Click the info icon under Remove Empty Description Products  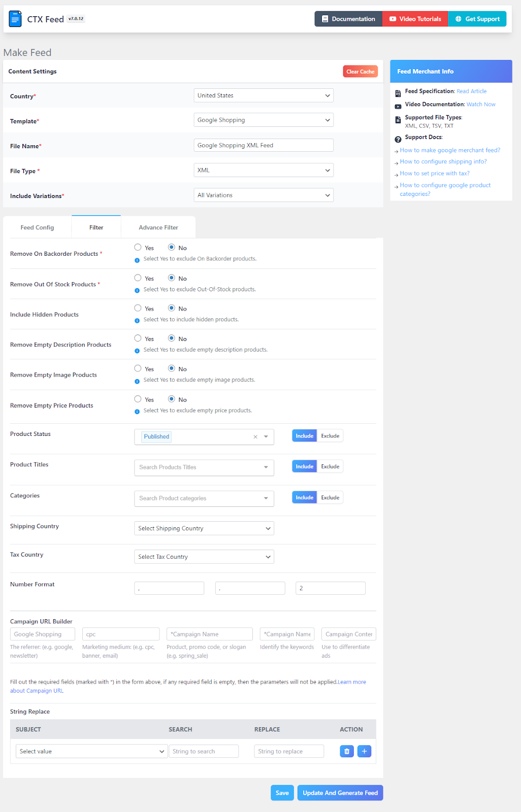[x=137, y=351]
